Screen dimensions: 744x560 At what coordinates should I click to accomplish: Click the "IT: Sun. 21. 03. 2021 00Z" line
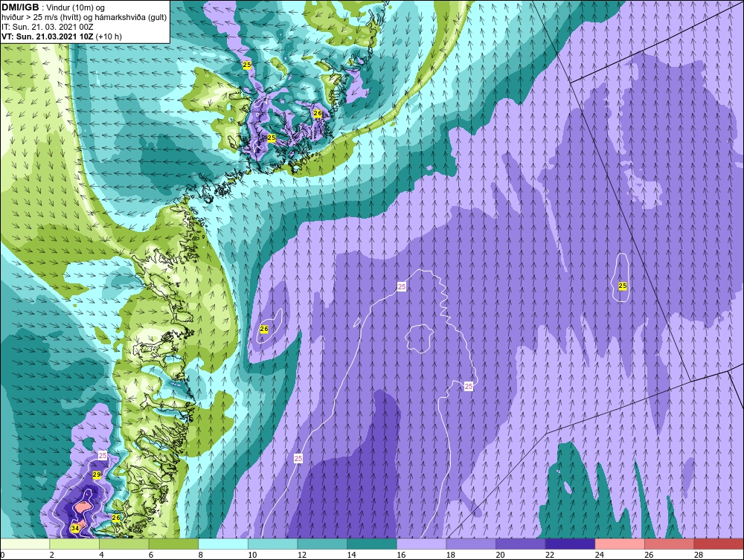pos(47,27)
